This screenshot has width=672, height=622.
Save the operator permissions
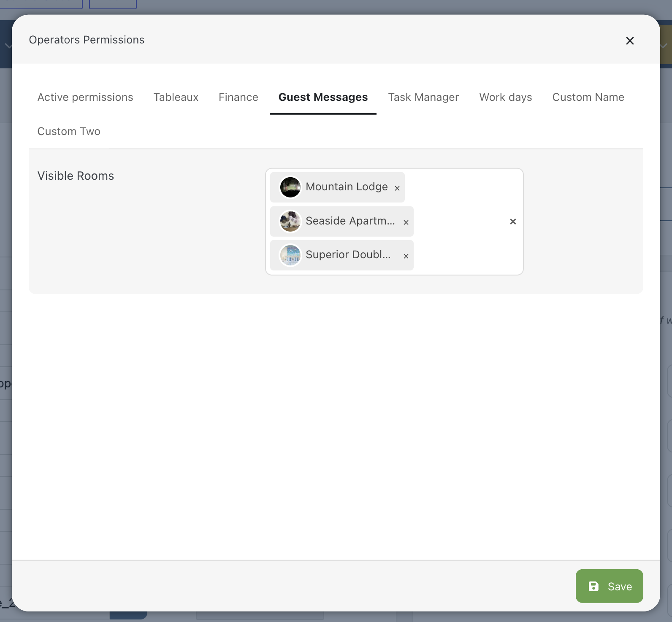[609, 586]
